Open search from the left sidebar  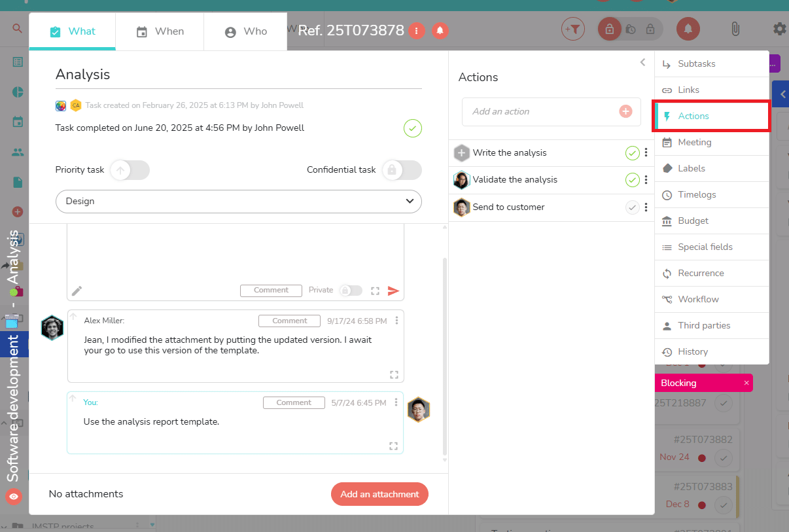(x=16, y=29)
